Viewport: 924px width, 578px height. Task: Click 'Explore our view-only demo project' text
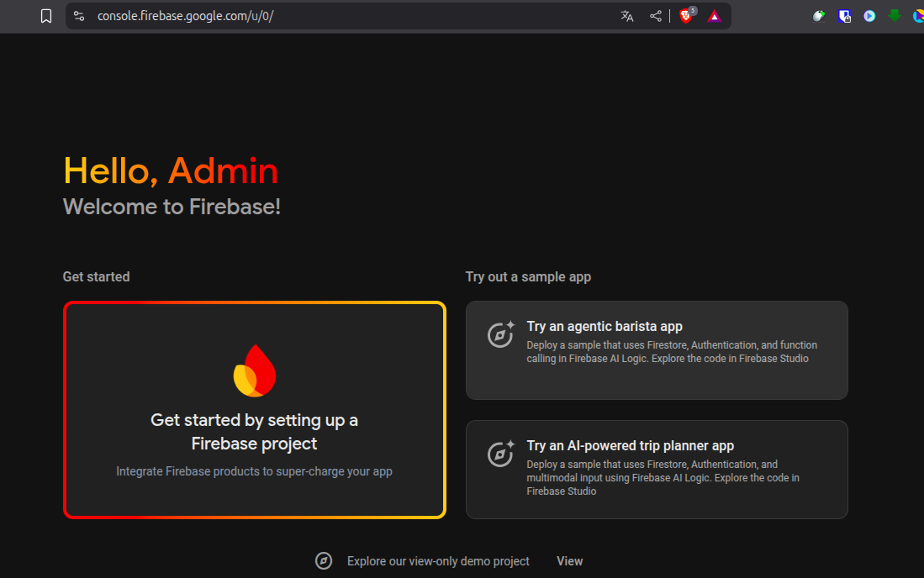point(438,561)
